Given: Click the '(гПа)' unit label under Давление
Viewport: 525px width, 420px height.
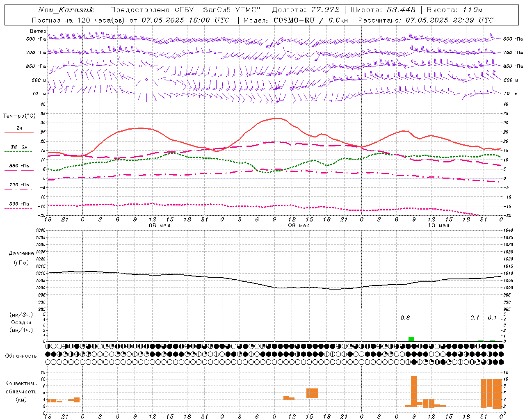Looking at the screenshot, I should (x=21, y=263).
